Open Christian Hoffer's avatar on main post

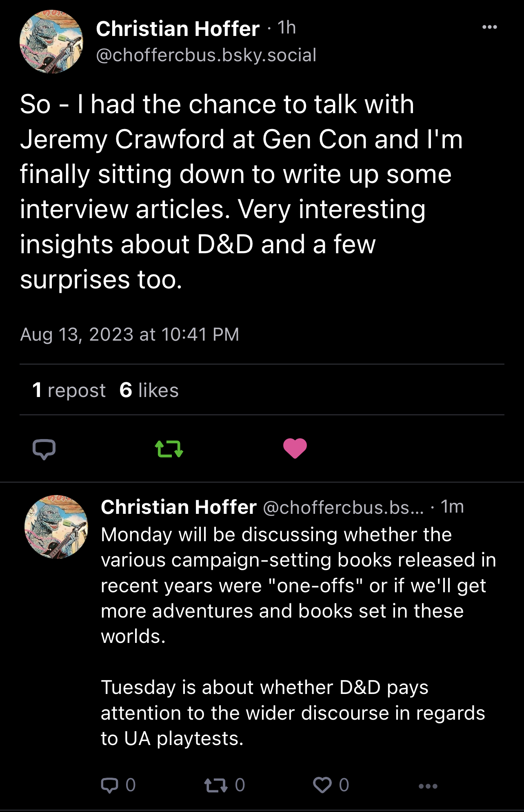(51, 42)
